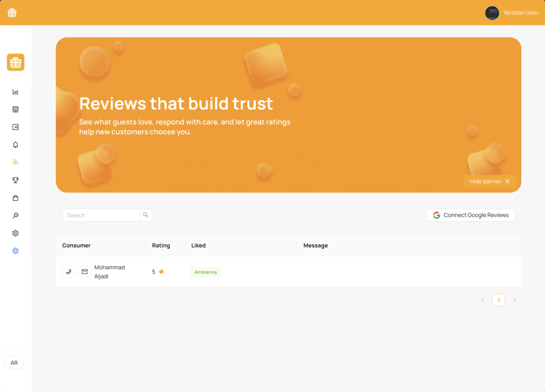Screen dimensions: 545x392
Task: Click the search magnifier button beside Search field
Action: click(x=146, y=215)
